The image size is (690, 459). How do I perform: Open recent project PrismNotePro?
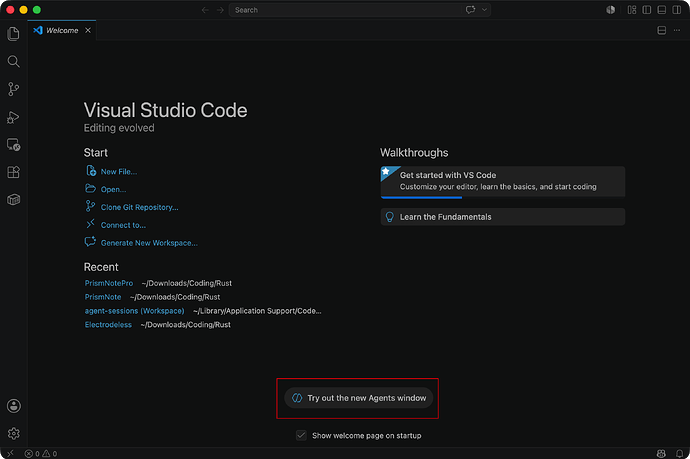coord(109,283)
